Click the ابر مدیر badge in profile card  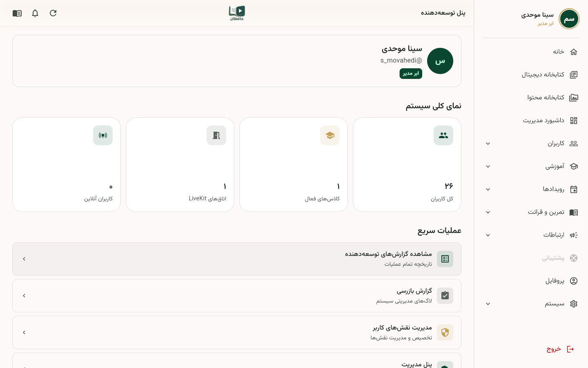(411, 74)
